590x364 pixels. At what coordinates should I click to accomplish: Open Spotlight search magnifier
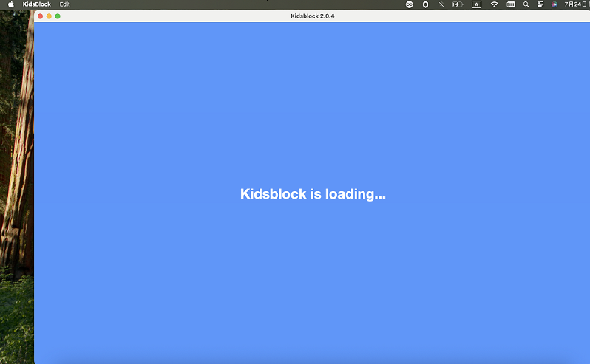(x=526, y=4)
